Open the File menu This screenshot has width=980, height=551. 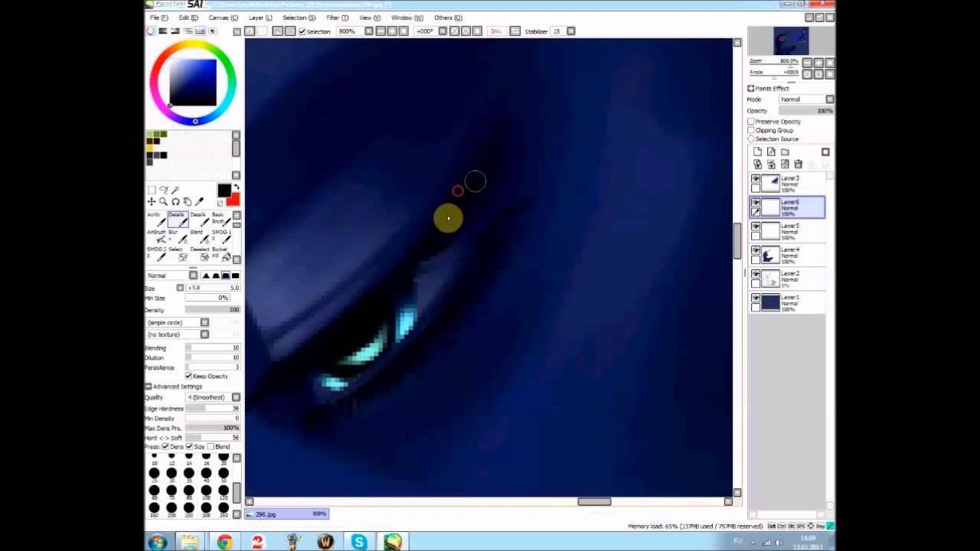tap(158, 18)
